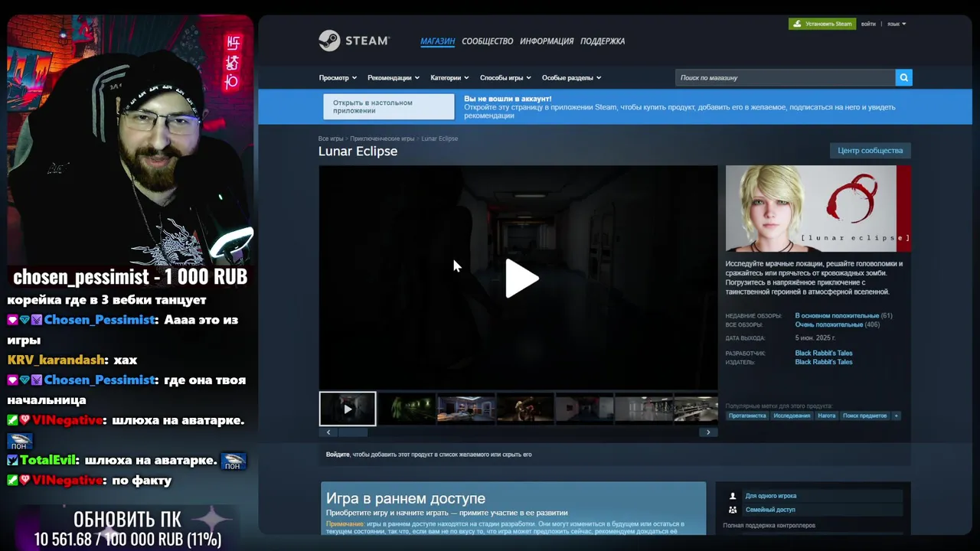
Task: Click the Игра в раннем доступе heading
Action: pyautogui.click(x=406, y=498)
